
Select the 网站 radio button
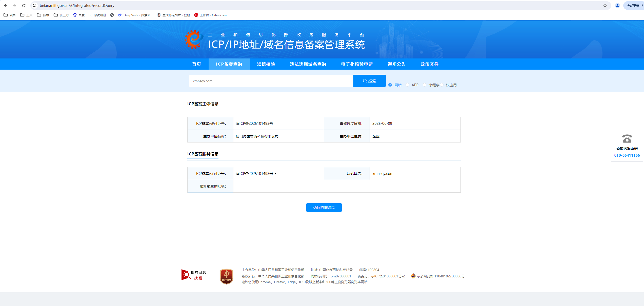390,85
